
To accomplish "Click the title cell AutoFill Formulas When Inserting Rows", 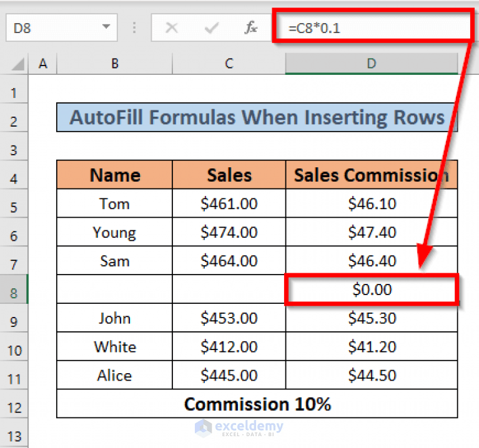I will pos(257,117).
